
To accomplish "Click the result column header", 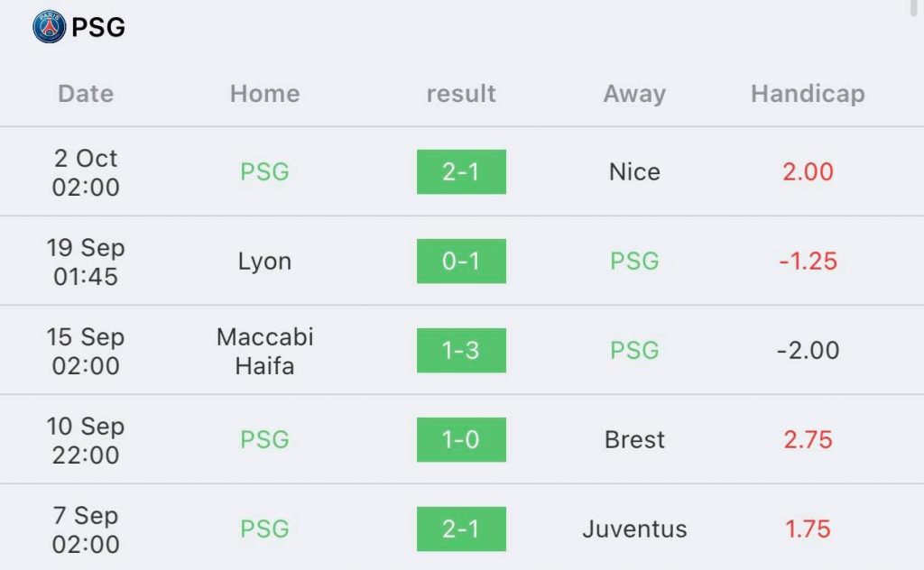I will 461,94.
